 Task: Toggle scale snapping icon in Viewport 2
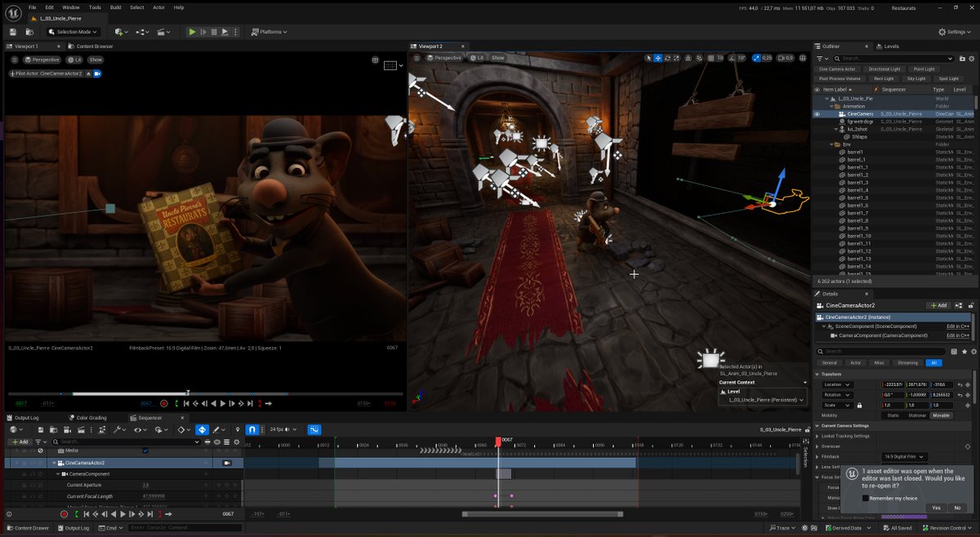pos(756,58)
